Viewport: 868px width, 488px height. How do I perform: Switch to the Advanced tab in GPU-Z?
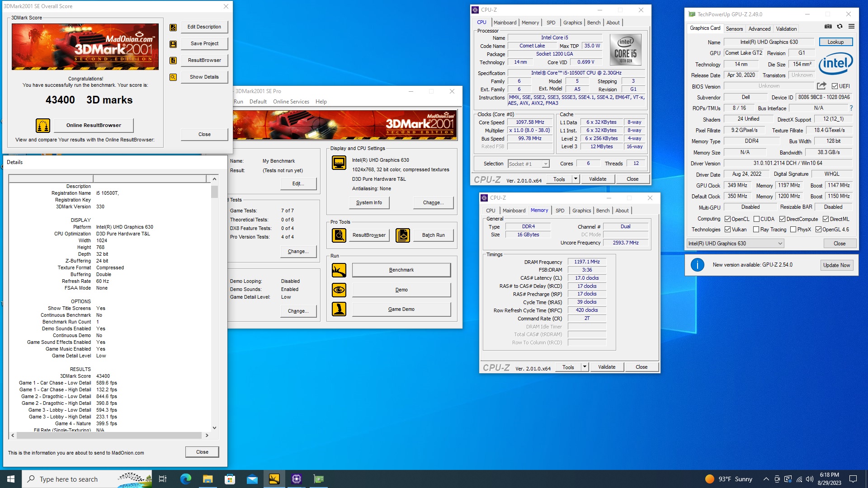click(x=759, y=29)
